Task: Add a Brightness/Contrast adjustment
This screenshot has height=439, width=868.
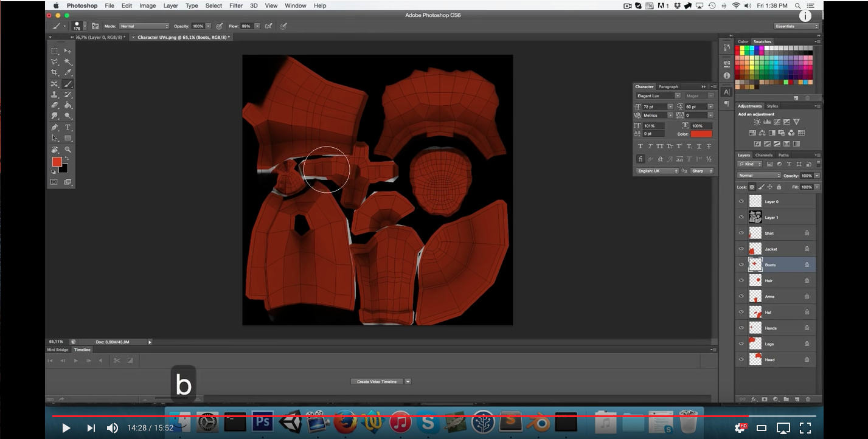Action: (x=757, y=122)
